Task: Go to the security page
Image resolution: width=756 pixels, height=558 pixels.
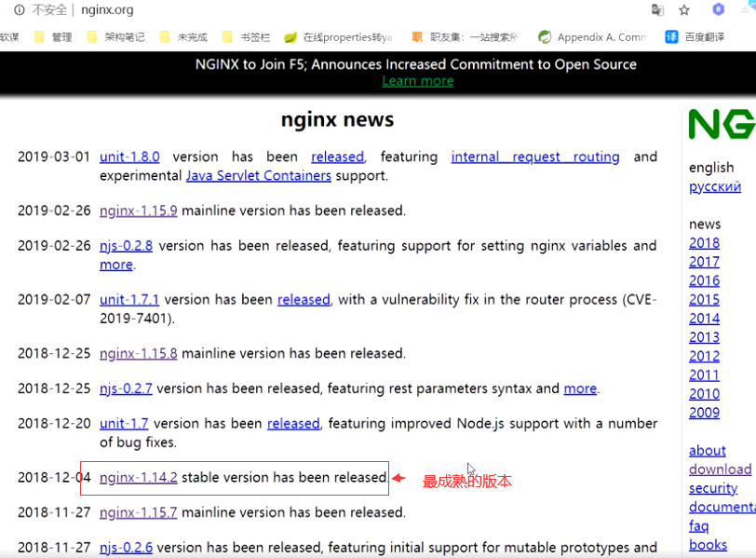Action: pos(713,488)
